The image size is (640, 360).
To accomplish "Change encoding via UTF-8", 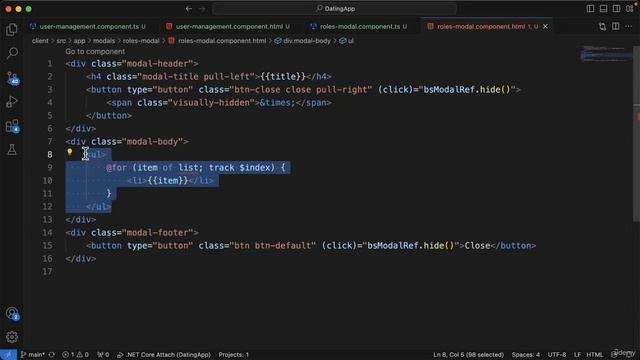I will tap(557, 355).
